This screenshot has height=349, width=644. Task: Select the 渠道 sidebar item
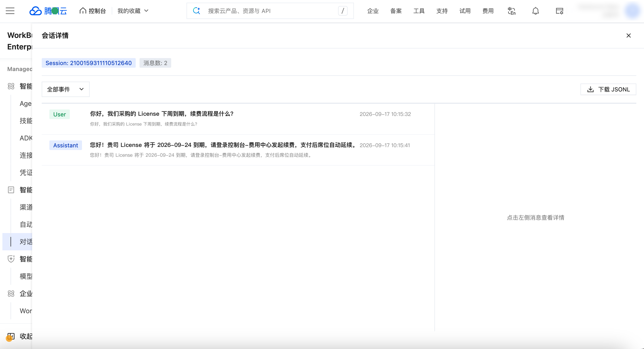click(26, 207)
